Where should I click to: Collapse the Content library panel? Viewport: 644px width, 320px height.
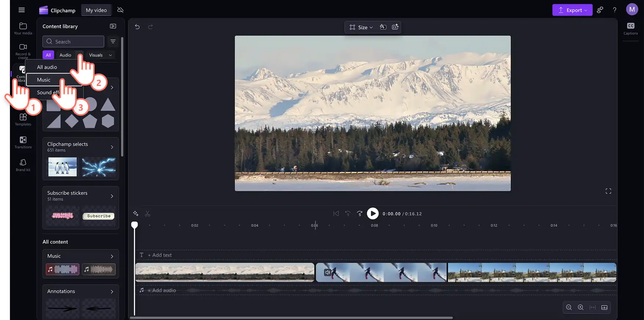[x=113, y=26]
